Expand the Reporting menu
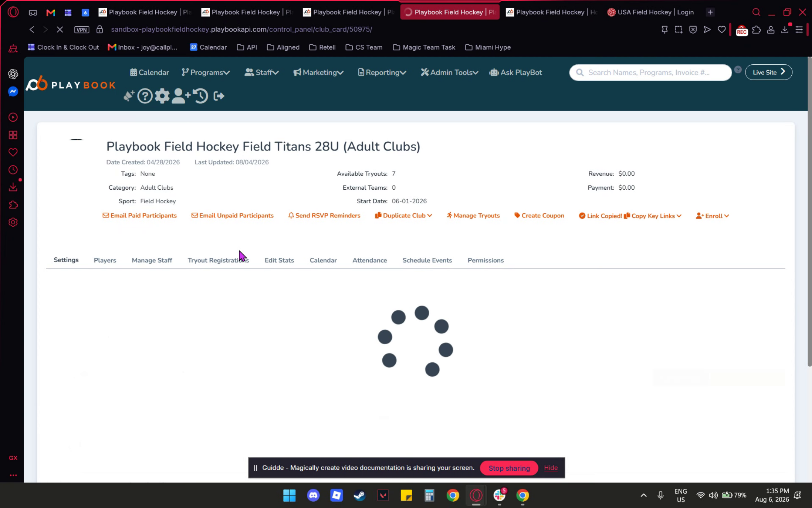This screenshot has height=508, width=812. point(382,72)
